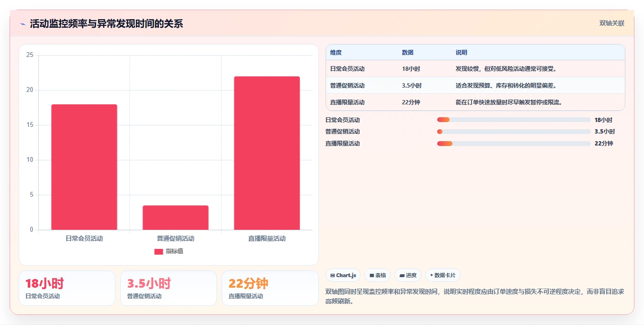644x325 pixels.
Task: Click the 普通促销活动 x-axis label
Action: click(x=175, y=238)
